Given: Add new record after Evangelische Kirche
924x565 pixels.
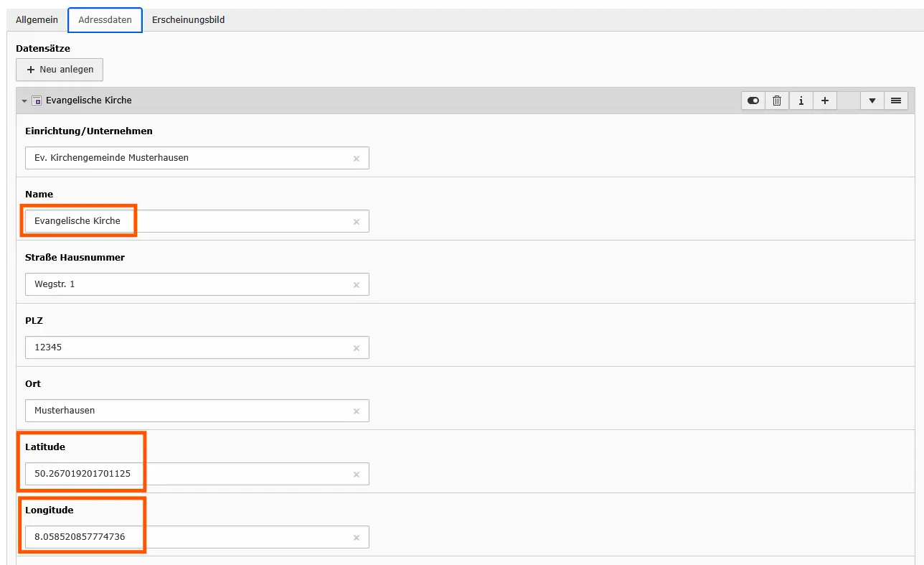Looking at the screenshot, I should point(825,101).
